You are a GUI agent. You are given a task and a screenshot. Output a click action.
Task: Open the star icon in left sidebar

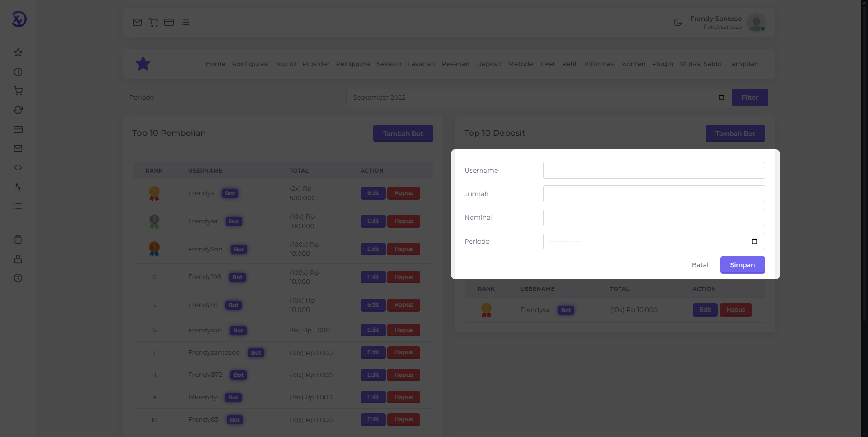click(x=18, y=53)
